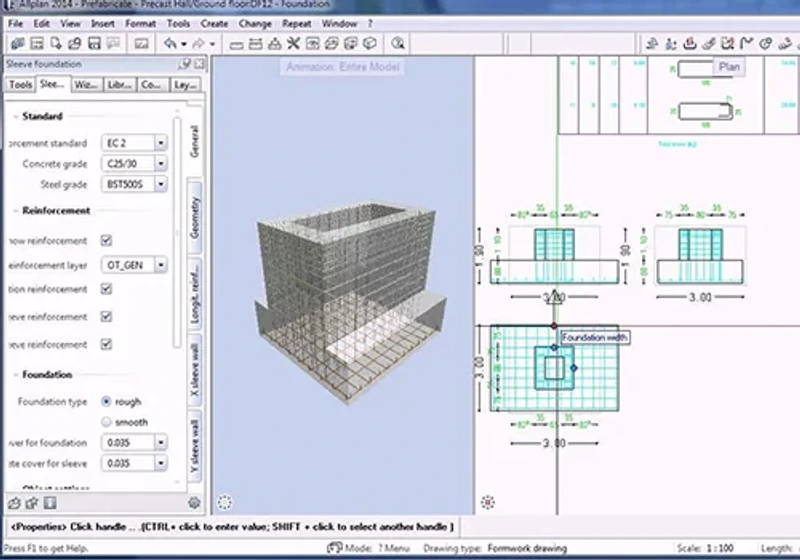Toggle the first sleeve reinforcement checkbox

(x=106, y=317)
